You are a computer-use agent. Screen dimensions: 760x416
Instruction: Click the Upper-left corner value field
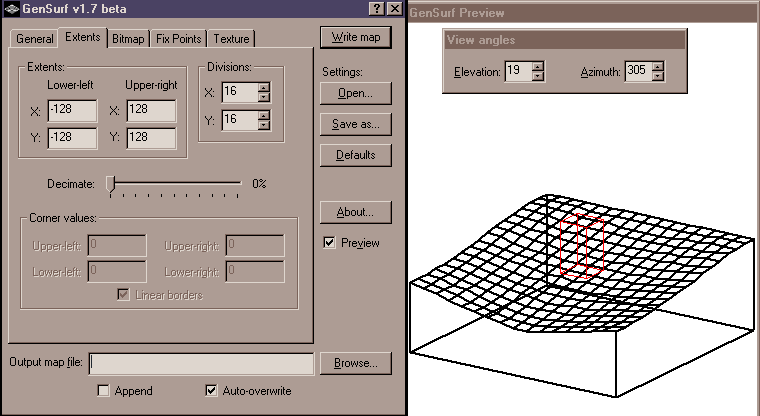[117, 245]
